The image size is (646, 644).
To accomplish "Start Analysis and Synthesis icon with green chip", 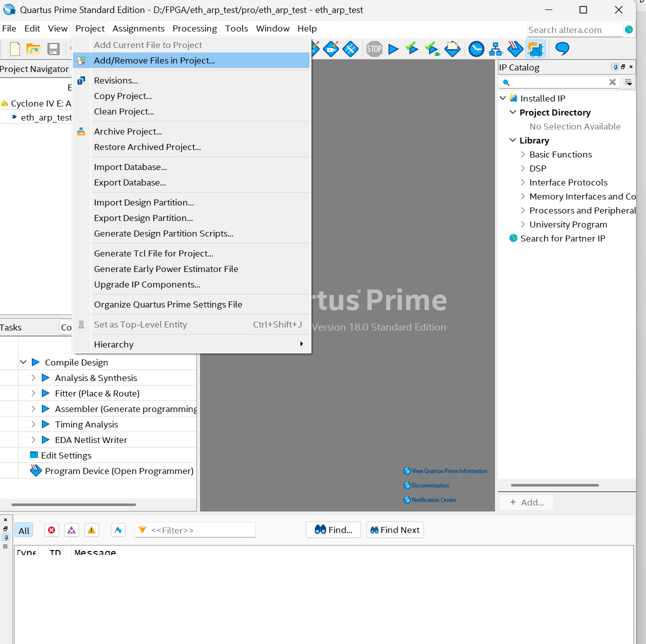I will coord(432,49).
